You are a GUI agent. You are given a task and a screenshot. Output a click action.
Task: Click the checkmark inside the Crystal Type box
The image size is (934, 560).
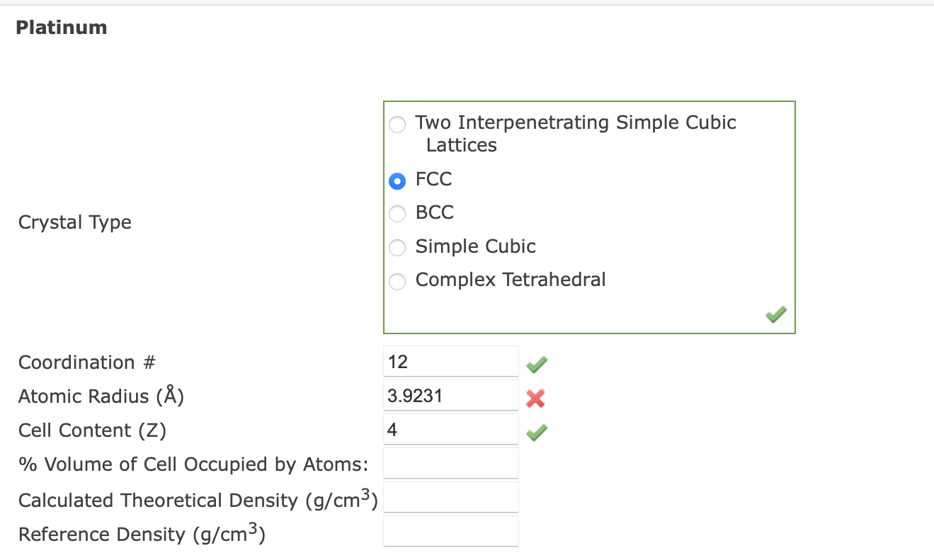(775, 314)
